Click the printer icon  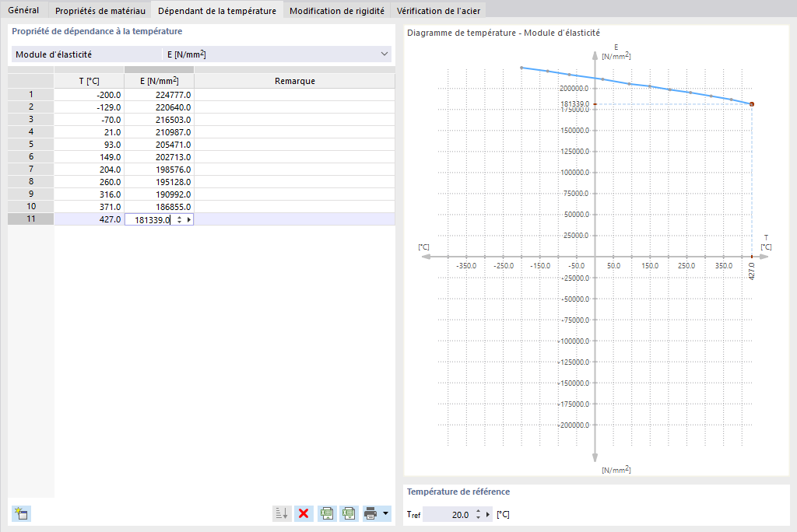370,513
